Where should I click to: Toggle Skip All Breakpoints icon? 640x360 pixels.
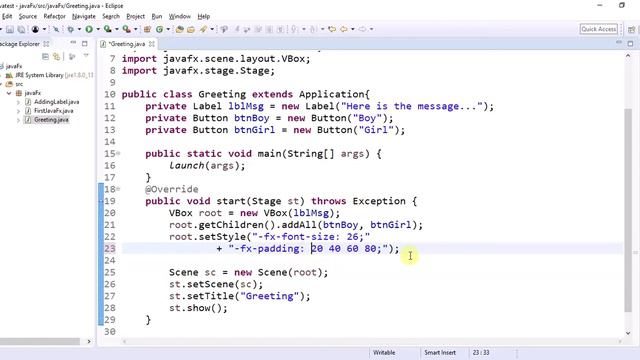point(56,29)
